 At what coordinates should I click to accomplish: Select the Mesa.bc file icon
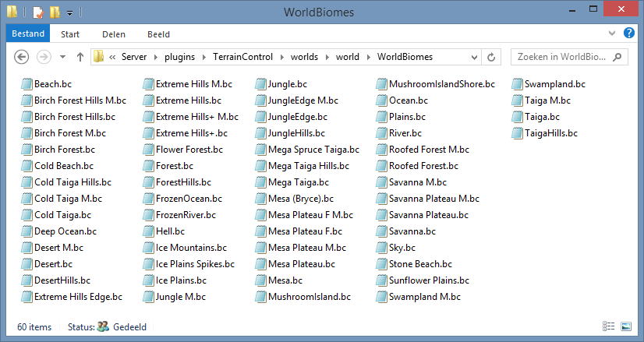[x=260, y=280]
